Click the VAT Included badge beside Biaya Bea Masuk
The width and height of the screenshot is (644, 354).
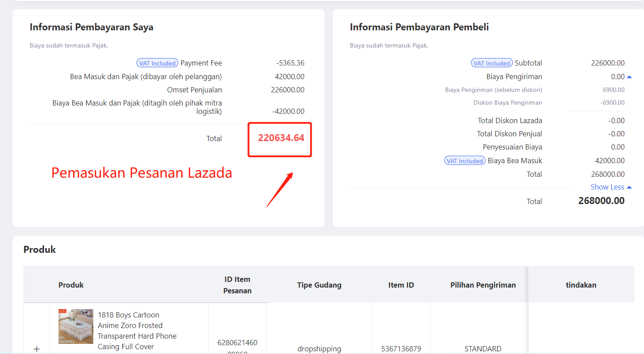click(x=465, y=161)
